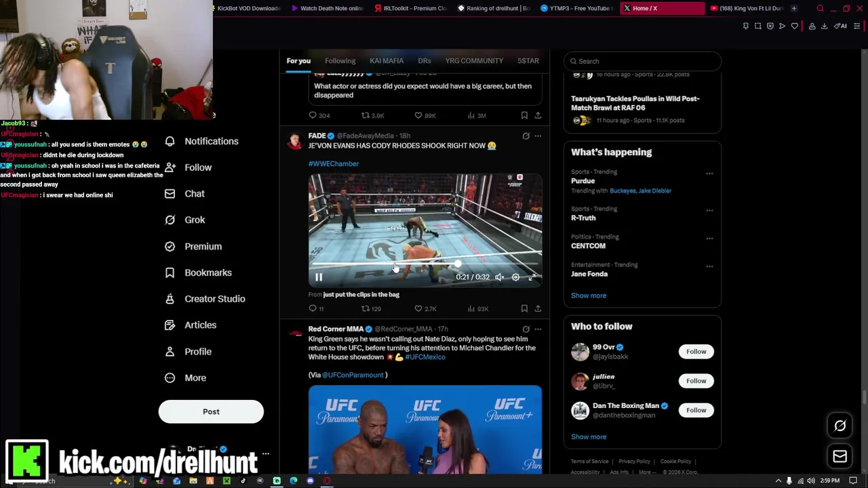
Task: Open the floating messages envelope button
Action: click(x=840, y=456)
